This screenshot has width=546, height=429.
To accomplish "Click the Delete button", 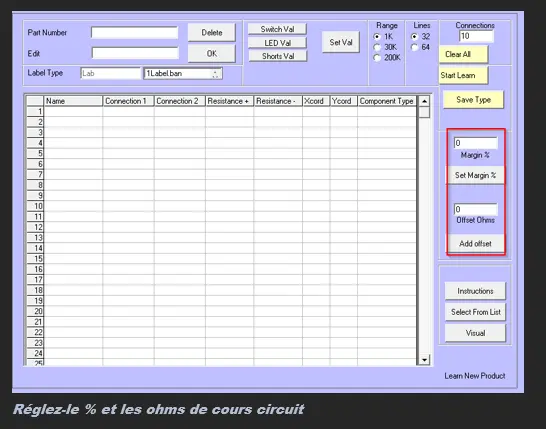I will click(212, 33).
